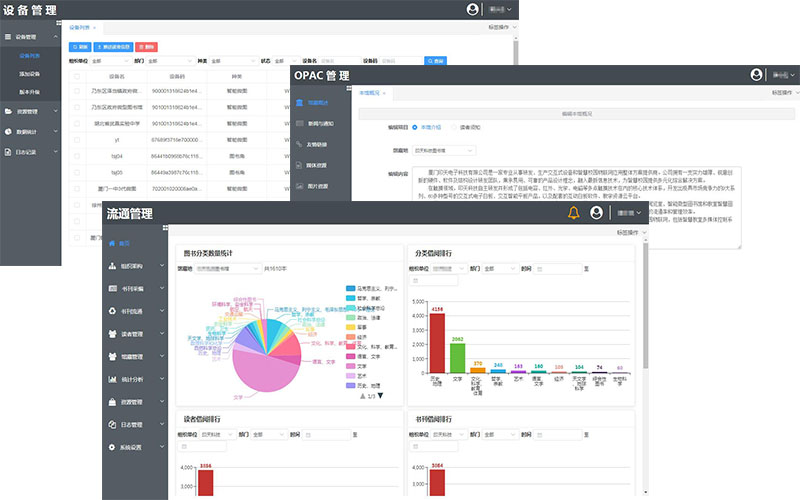The width and height of the screenshot is (800, 500).
Task: Click building icon in OPAC 管理 sidebar
Action: point(299,103)
